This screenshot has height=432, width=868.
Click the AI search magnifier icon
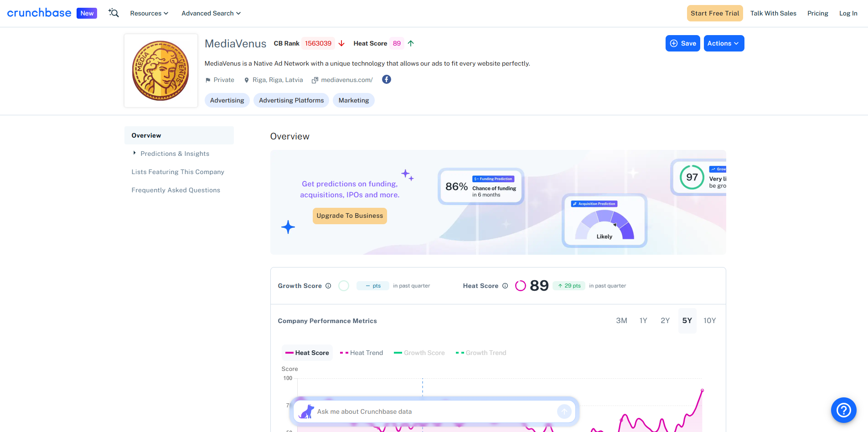click(114, 13)
